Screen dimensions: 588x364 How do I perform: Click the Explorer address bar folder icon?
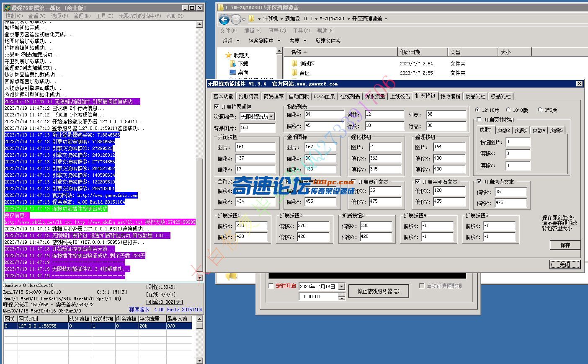pos(251,19)
